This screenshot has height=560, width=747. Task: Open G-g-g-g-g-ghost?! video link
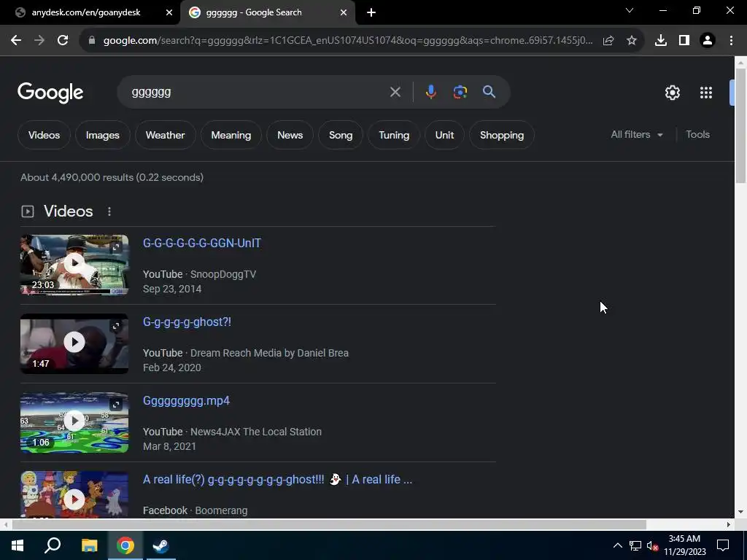[x=187, y=322]
